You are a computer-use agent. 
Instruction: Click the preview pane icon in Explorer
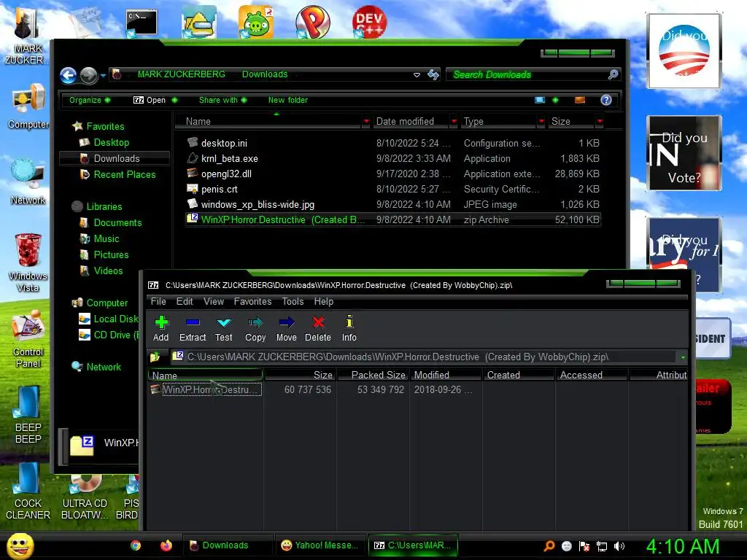tap(580, 100)
